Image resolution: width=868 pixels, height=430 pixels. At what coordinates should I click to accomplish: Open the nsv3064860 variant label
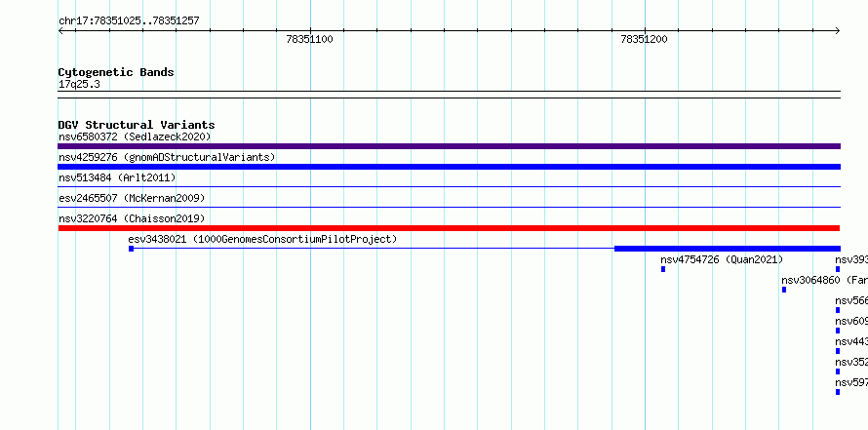pos(824,280)
